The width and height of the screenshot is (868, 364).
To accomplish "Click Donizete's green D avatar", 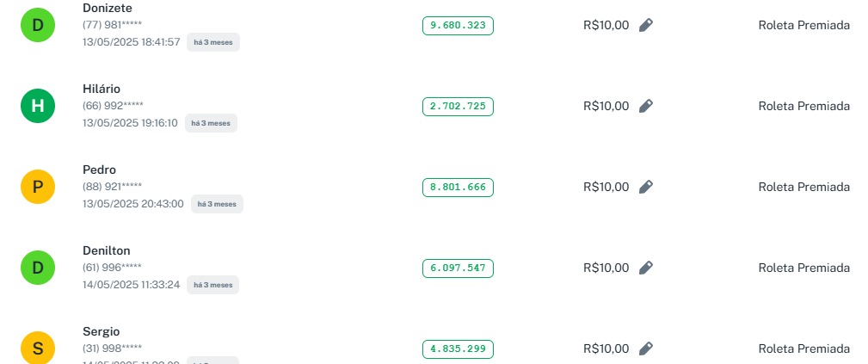I will pyautogui.click(x=38, y=26).
